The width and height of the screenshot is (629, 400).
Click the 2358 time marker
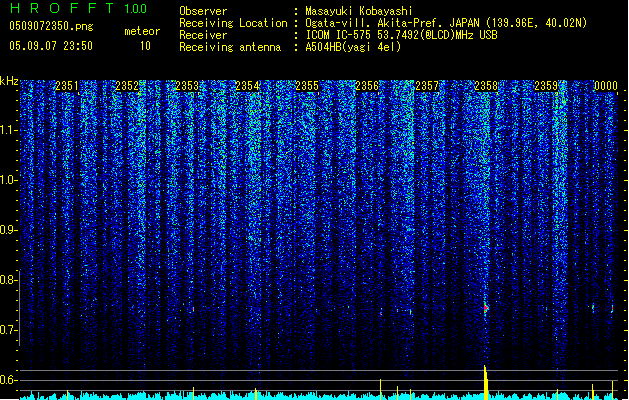click(x=486, y=86)
